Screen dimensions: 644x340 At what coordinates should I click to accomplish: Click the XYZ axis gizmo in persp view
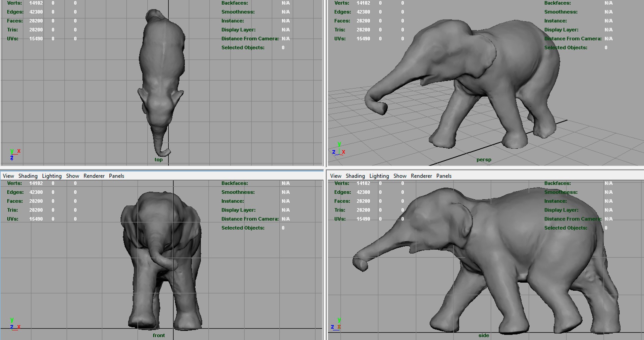(339, 149)
